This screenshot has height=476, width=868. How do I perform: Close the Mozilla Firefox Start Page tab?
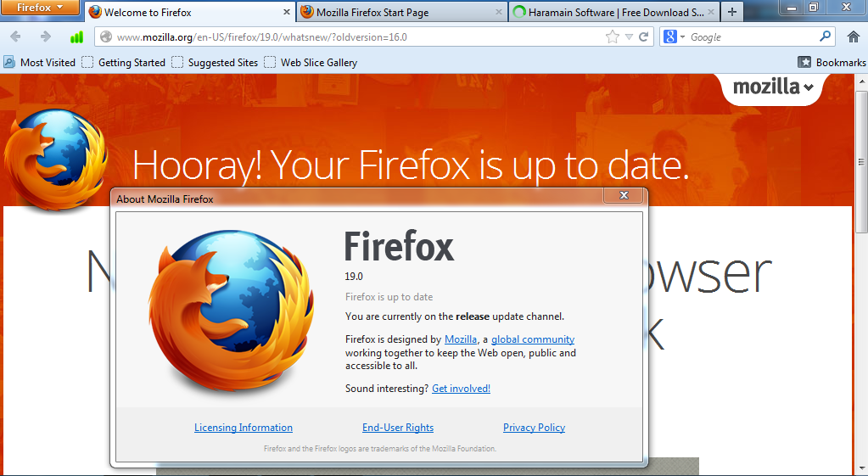pyautogui.click(x=498, y=12)
